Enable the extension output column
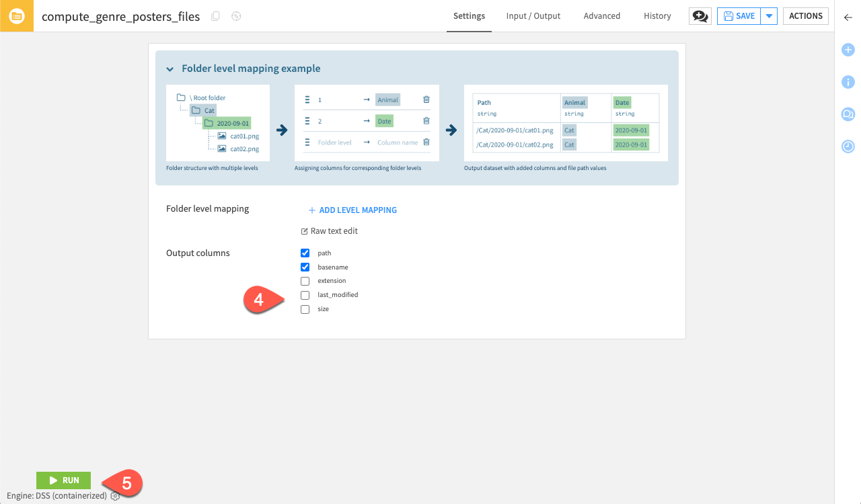The image size is (861, 504). point(305,280)
